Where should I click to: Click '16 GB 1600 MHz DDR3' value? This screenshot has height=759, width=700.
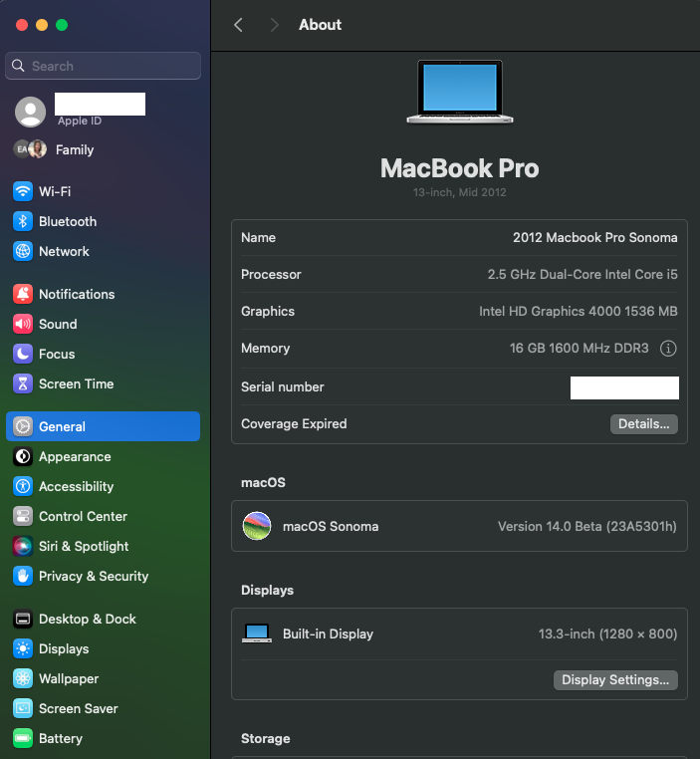tap(580, 348)
